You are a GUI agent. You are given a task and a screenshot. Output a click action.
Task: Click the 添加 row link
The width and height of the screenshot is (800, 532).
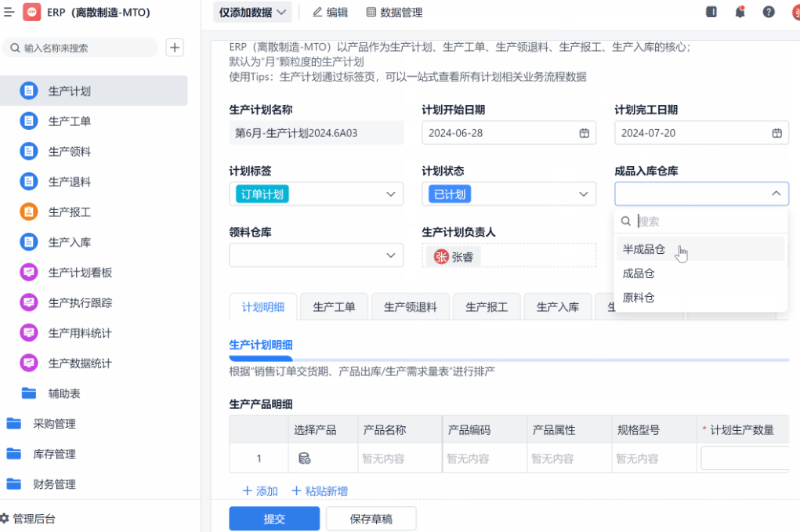pos(259,490)
